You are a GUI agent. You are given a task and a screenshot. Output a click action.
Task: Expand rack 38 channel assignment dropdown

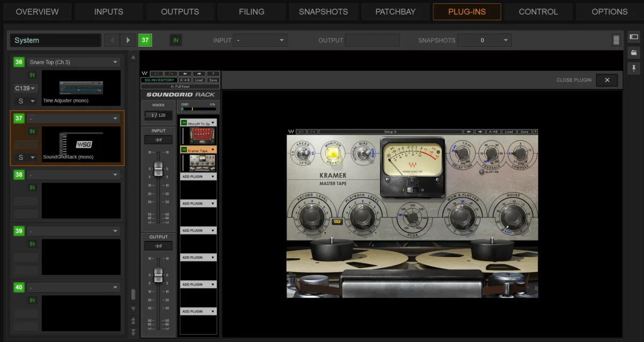(x=74, y=175)
